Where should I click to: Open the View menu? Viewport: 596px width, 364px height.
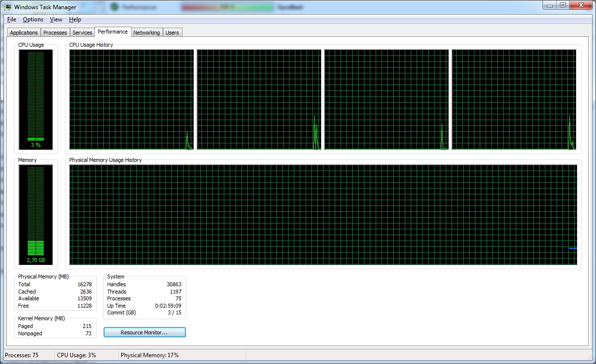tap(56, 19)
